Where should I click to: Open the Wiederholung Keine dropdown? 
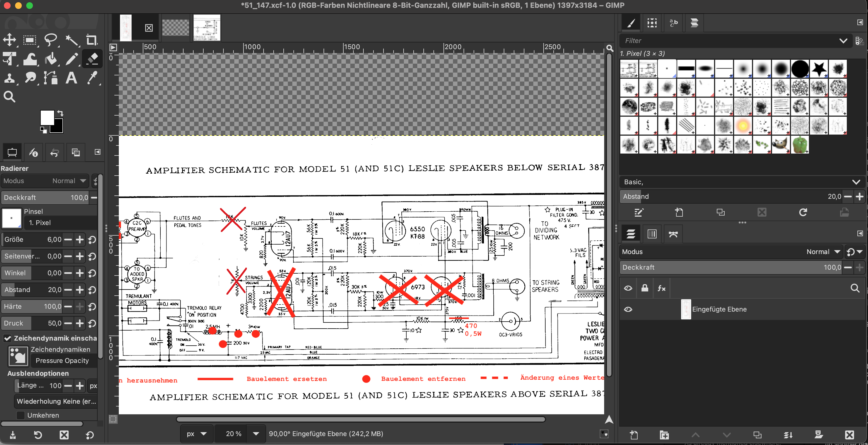click(56, 401)
